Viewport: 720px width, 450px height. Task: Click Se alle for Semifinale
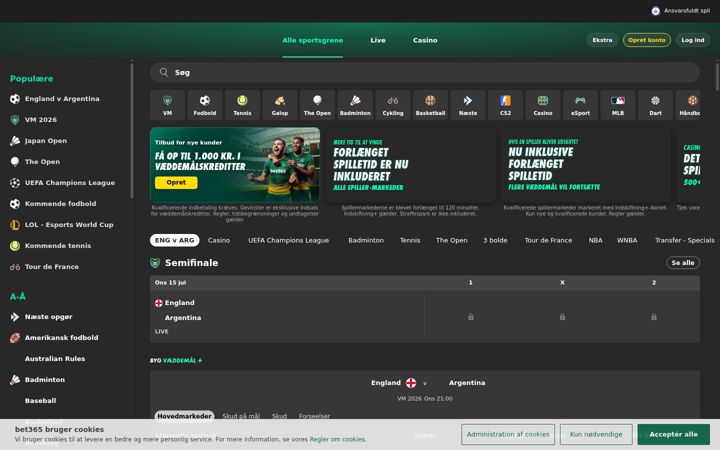683,263
